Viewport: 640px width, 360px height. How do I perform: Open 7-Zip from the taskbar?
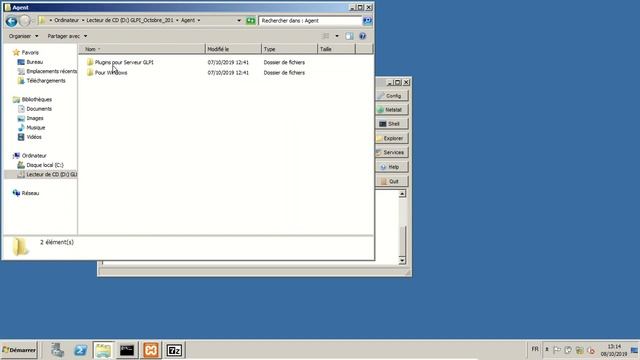click(x=174, y=350)
